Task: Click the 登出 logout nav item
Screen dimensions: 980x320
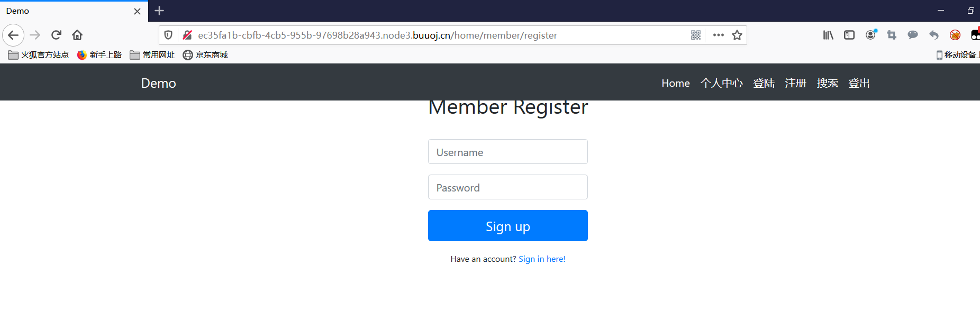Action: tap(859, 83)
